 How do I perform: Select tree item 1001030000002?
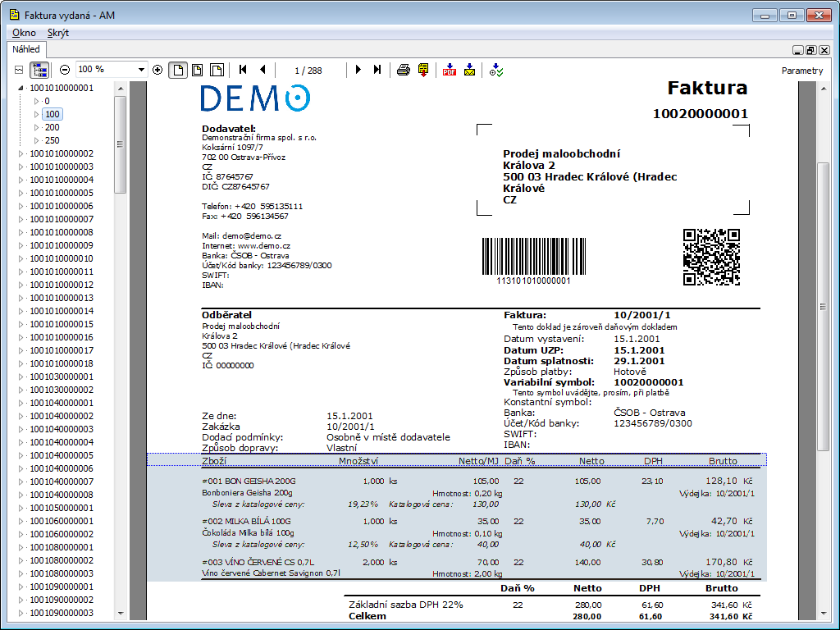62,390
